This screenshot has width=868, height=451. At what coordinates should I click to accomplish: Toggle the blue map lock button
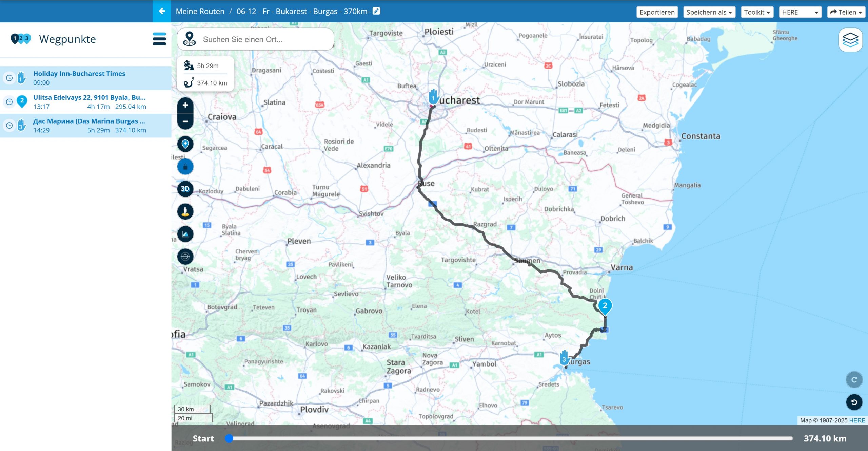pos(185,167)
